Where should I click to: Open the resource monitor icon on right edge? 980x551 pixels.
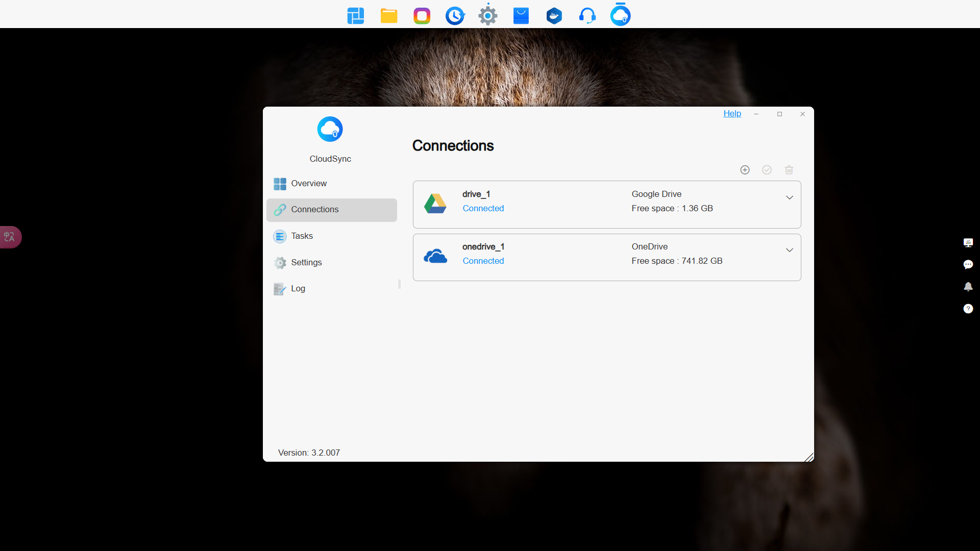968,243
